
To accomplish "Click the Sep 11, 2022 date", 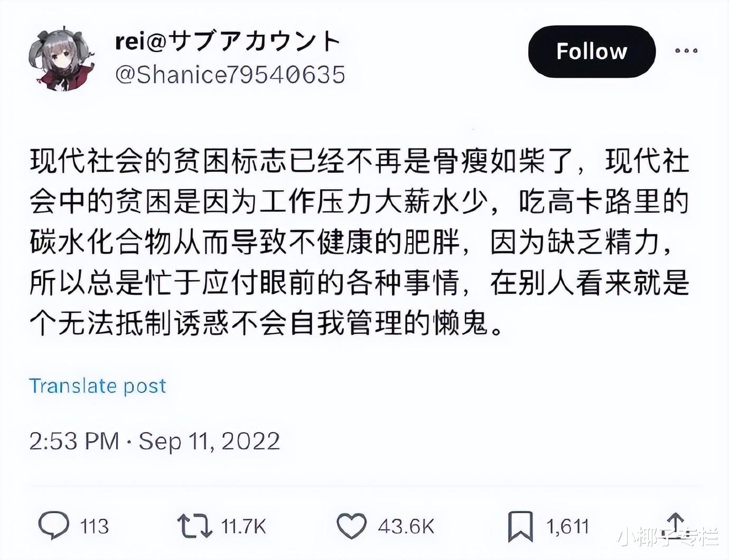I will 209,442.
